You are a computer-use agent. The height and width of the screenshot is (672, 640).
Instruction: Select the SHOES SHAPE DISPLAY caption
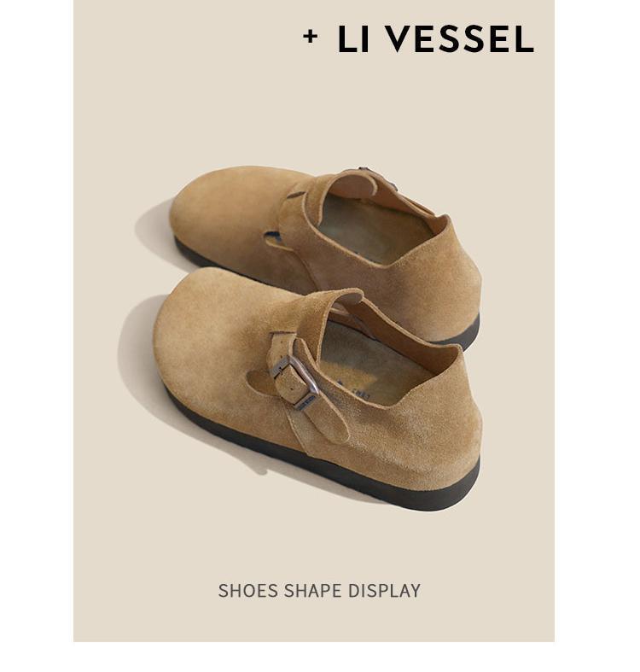click(x=319, y=591)
